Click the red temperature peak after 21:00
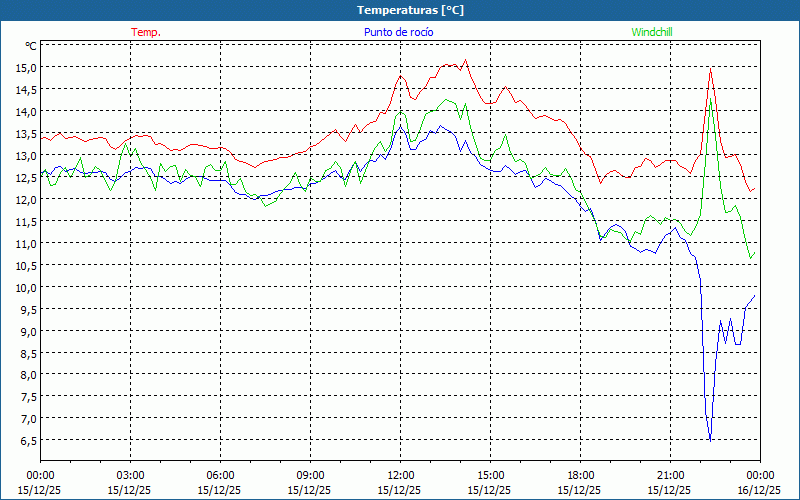Screen dimensions: 800x500 [710, 68]
